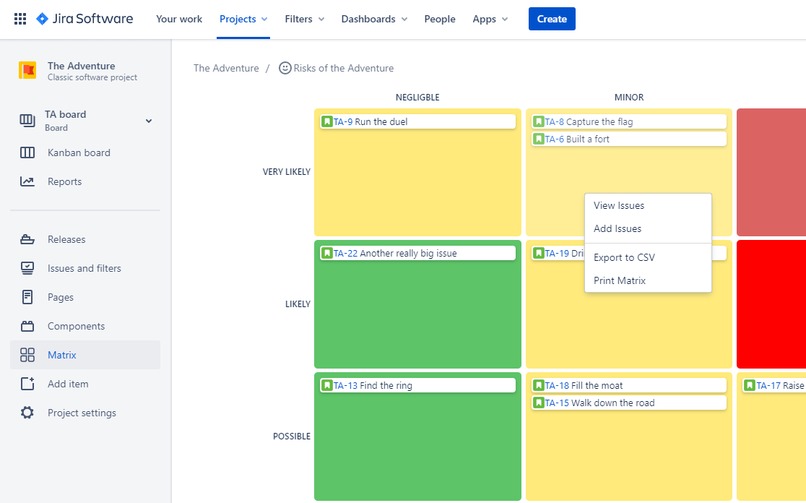Viewport: 806px width, 503px height.
Task: Click the story icon on TA-9
Action: [x=327, y=122]
